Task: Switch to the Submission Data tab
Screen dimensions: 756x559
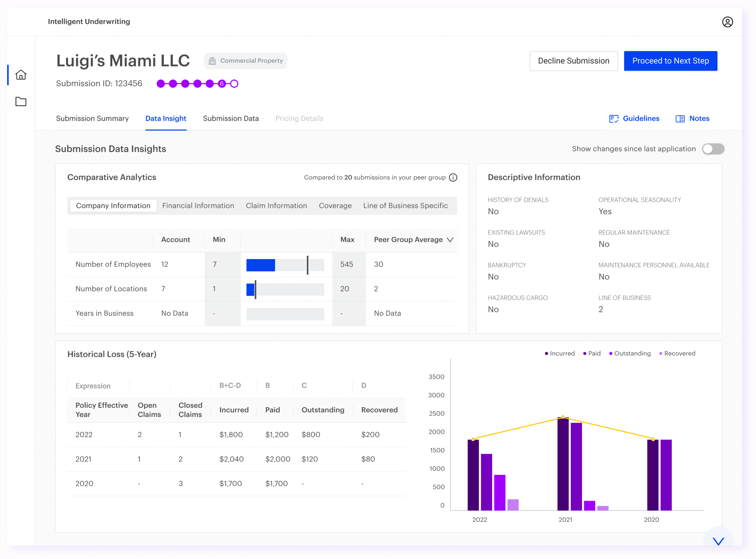Action: pos(231,118)
